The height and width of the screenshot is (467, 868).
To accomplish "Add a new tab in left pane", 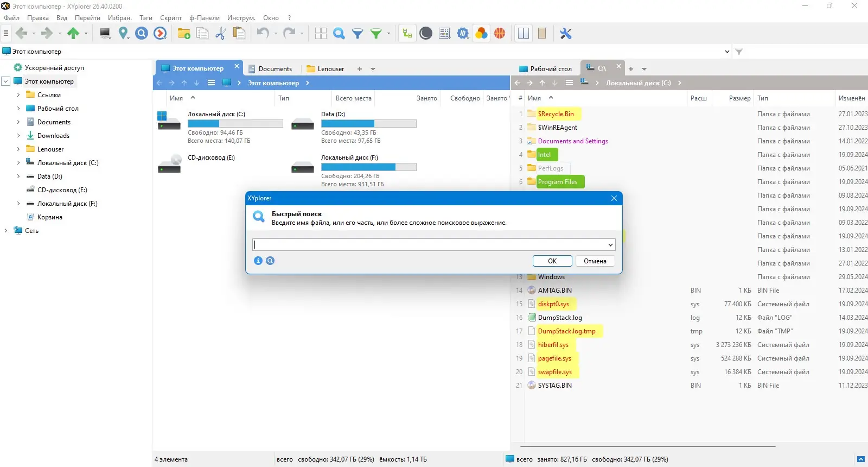I will click(x=359, y=69).
